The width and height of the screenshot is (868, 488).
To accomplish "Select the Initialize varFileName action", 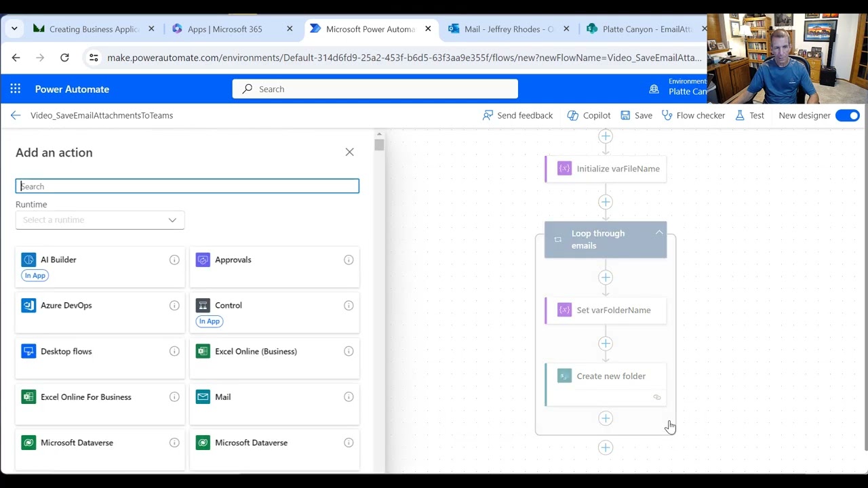I will pos(606,169).
